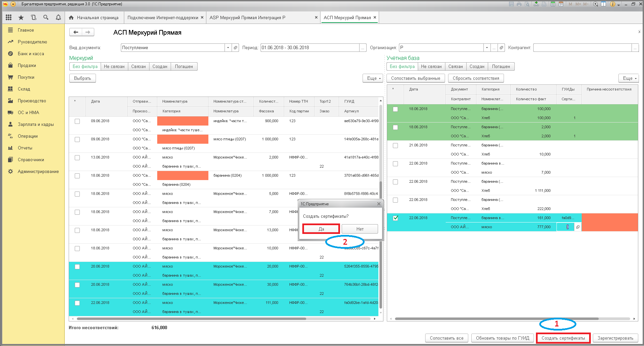The image size is (644, 346).
Task: Expand the Организация dropdown arrow
Action: [x=487, y=48]
